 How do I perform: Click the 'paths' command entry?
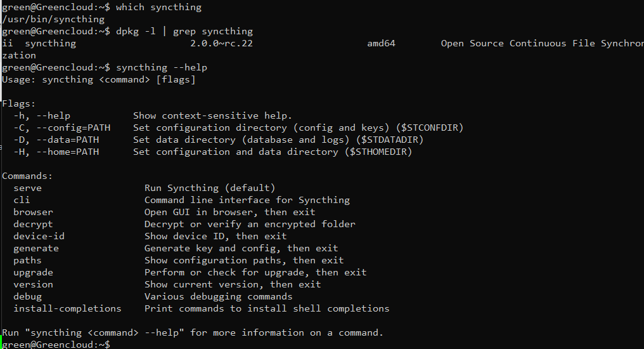pyautogui.click(x=27, y=260)
